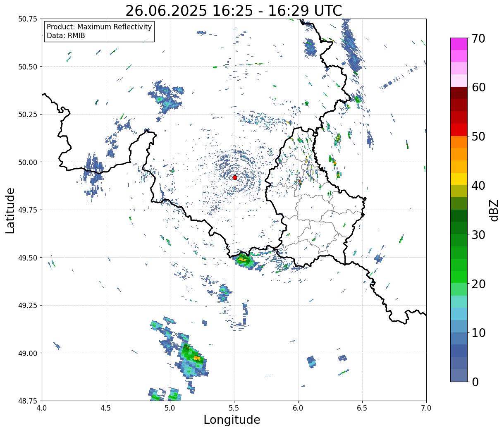The image size is (504, 430).
Task: Click the latitude tick label 50.75
Action: click(x=27, y=19)
